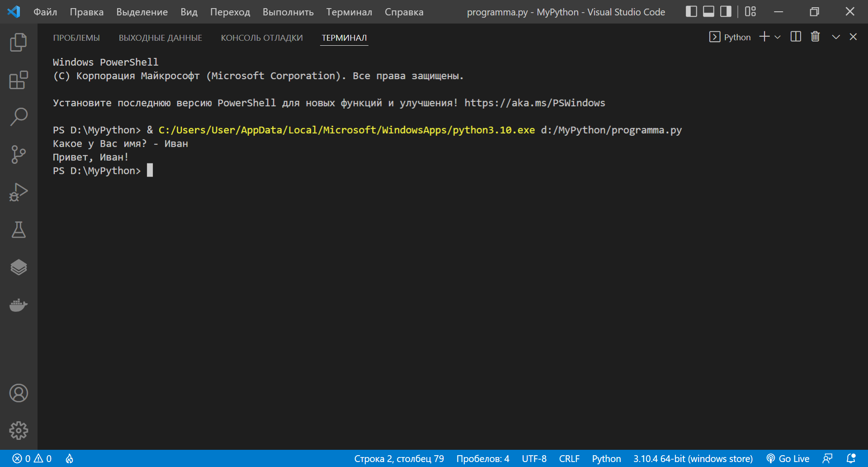
Task: Open the Manage gear settings menu
Action: [x=19, y=430]
